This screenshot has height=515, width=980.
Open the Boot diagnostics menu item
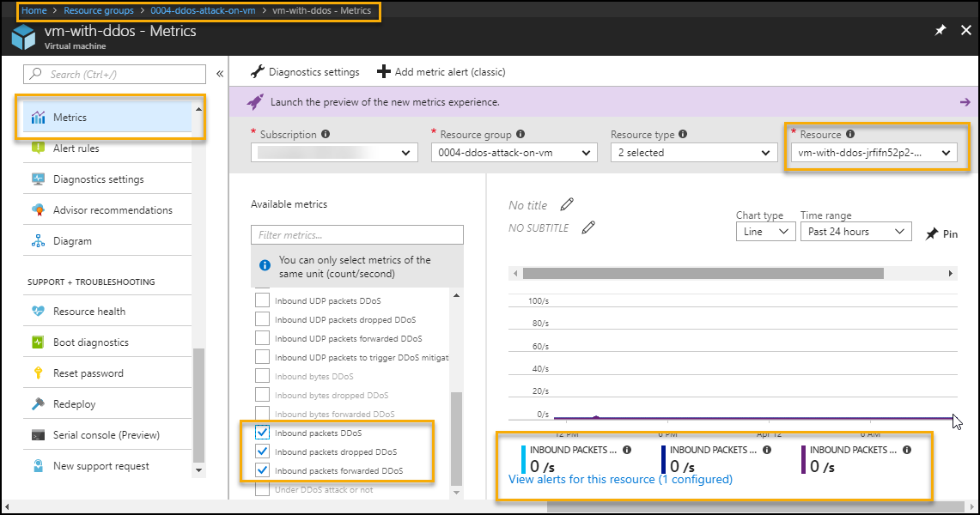pyautogui.click(x=107, y=342)
